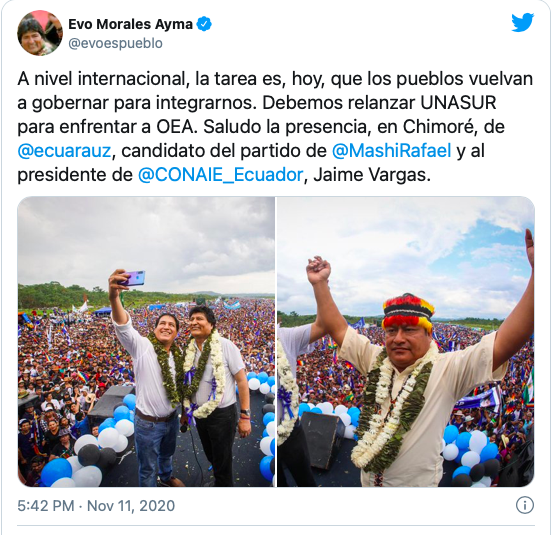Viewport: 555px width, 535px height.
Task: View the right photo of Jaime Vargas
Action: [406, 341]
